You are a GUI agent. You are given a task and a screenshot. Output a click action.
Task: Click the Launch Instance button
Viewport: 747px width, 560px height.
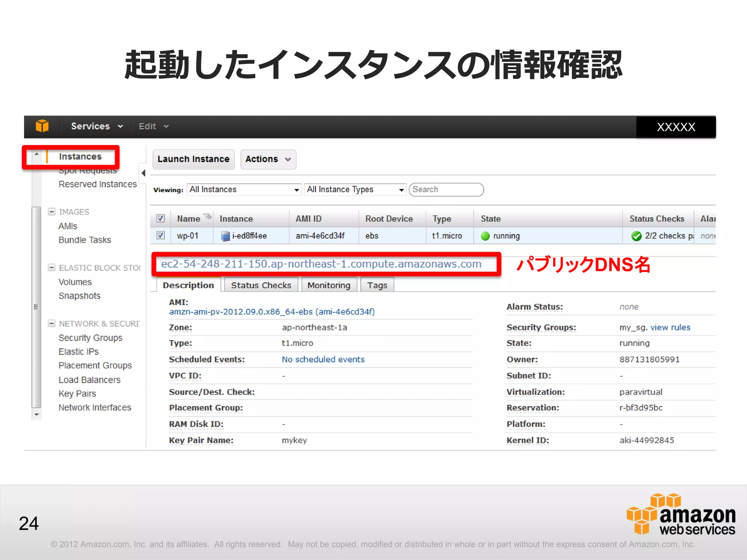194,159
